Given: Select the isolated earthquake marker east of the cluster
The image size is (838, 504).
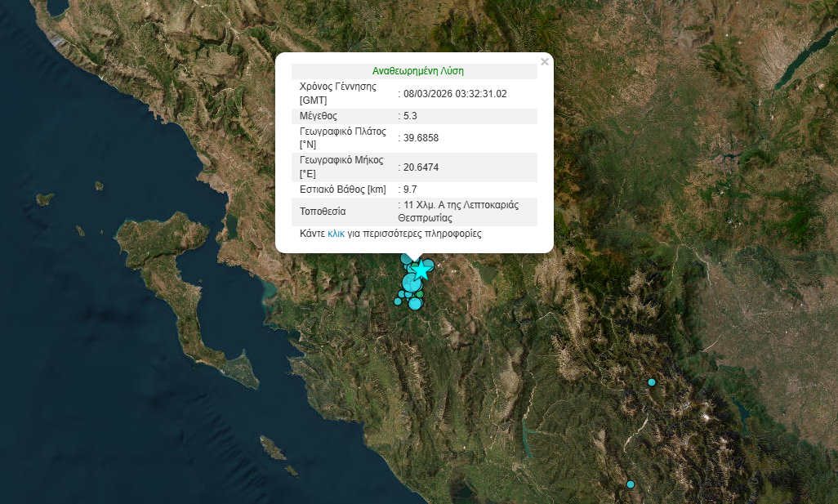Looking at the screenshot, I should tap(652, 382).
